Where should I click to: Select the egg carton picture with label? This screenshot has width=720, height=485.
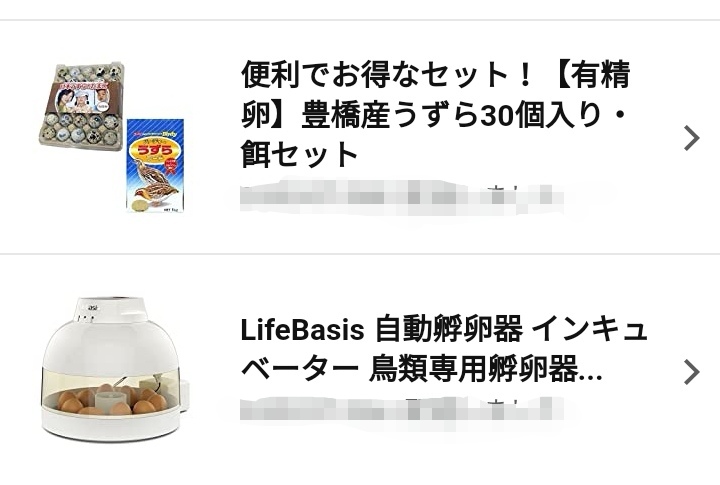point(83,105)
